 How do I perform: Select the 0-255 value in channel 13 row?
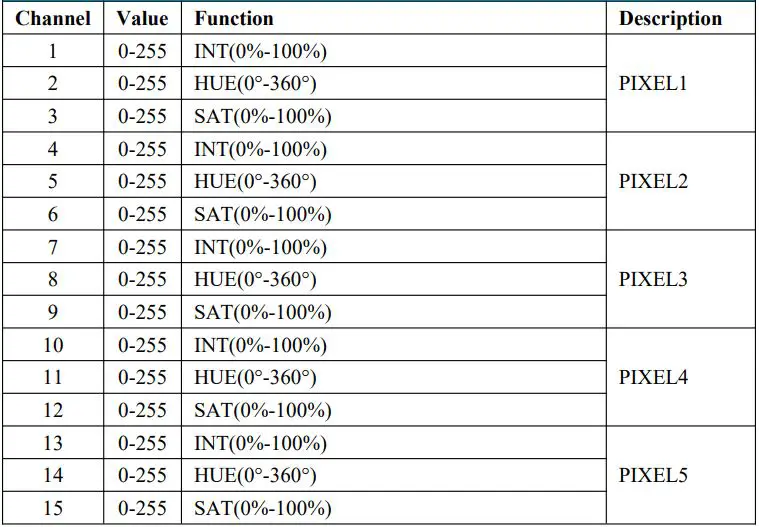142,443
